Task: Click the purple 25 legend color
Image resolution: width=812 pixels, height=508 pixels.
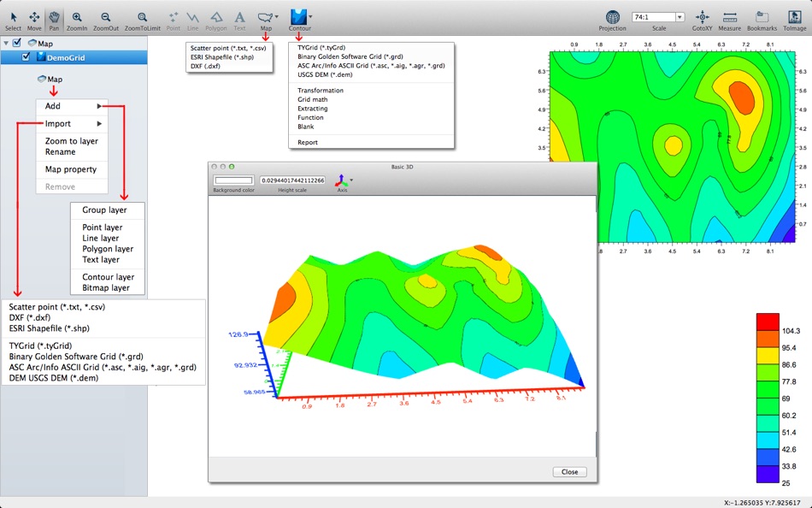Action: pyautogui.click(x=768, y=475)
